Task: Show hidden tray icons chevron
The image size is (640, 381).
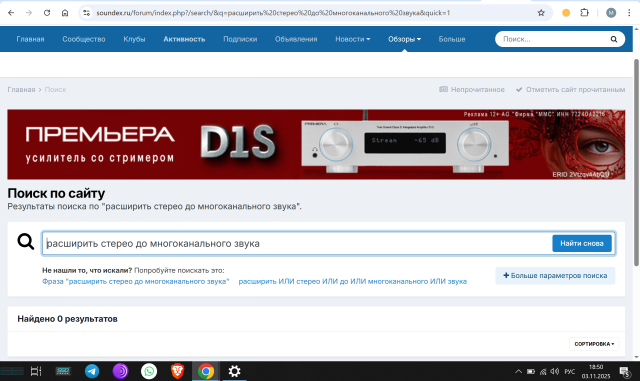Action: (518, 371)
